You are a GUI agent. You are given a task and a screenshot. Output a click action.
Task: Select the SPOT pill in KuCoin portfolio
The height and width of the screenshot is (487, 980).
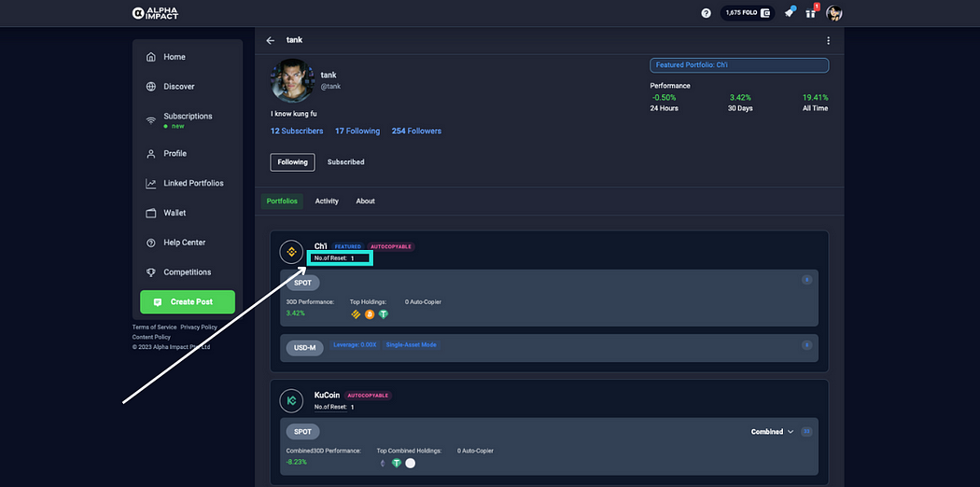[x=303, y=431]
